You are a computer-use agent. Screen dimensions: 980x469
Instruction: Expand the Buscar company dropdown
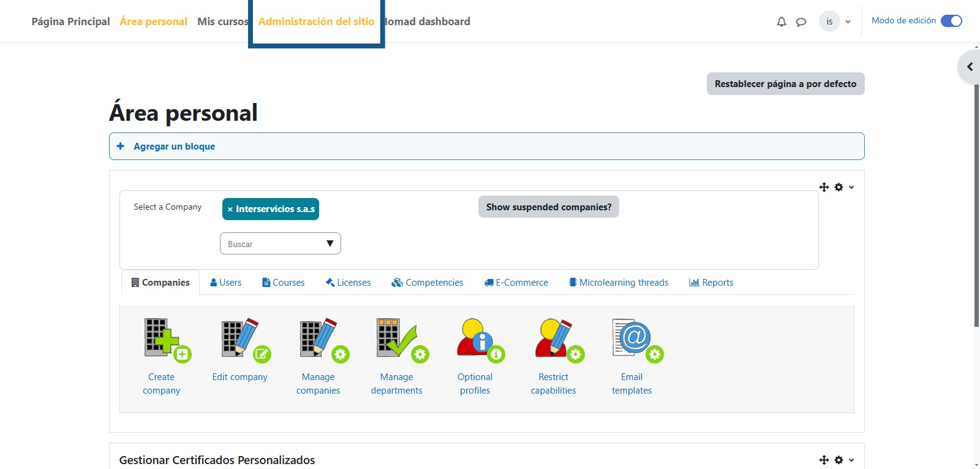330,243
